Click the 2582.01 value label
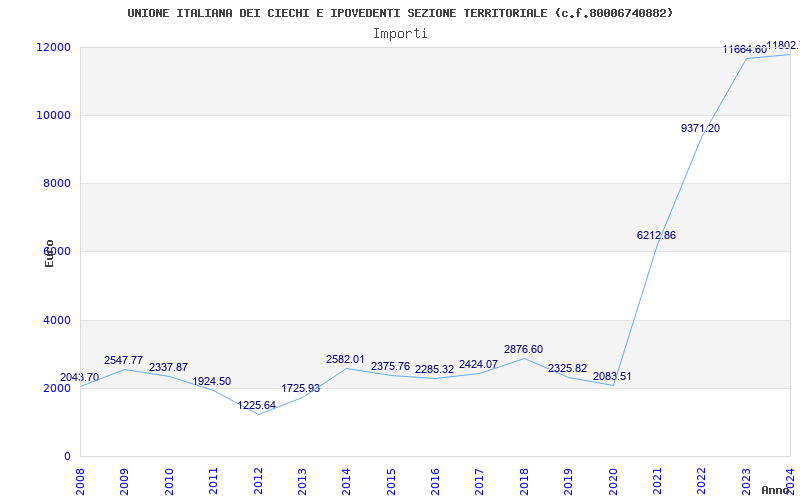 tap(345, 359)
